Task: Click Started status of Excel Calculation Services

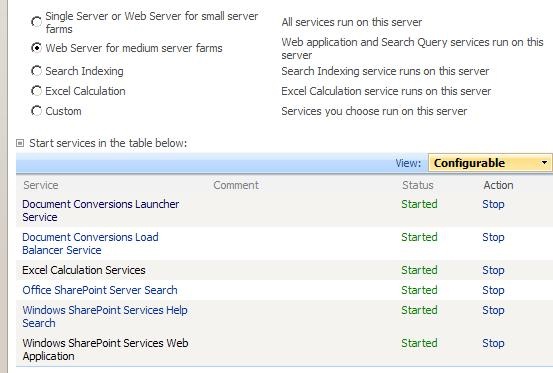Action: coord(419,270)
